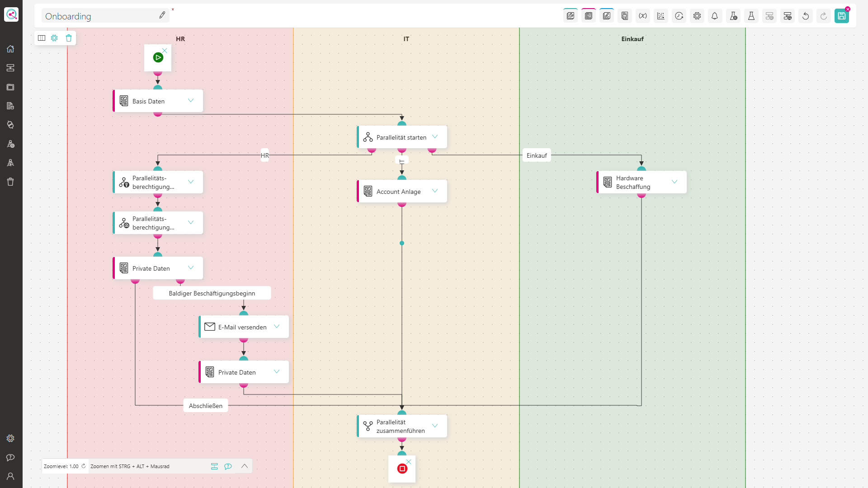
Task: Expand the Hardware Beschaffung node chevron
Action: pos(675,182)
